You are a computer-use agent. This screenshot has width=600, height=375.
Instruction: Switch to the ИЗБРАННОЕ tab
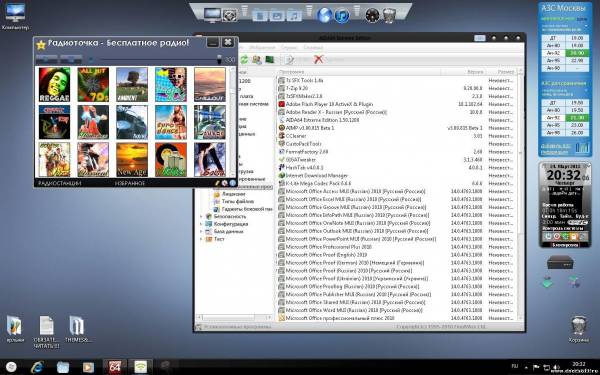pyautogui.click(x=130, y=183)
